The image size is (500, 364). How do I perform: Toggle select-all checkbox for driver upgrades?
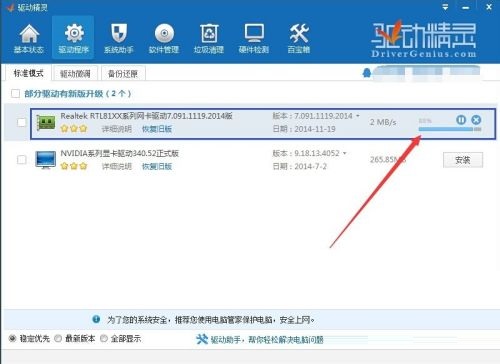pyautogui.click(x=15, y=93)
